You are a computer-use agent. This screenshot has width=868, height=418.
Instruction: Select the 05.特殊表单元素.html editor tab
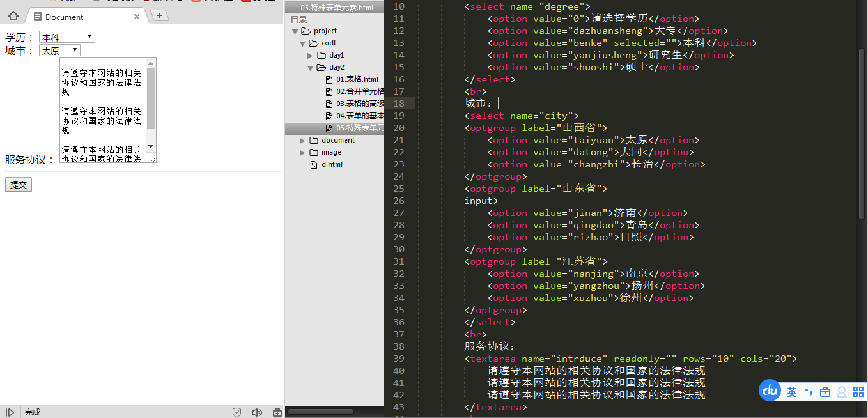334,8
